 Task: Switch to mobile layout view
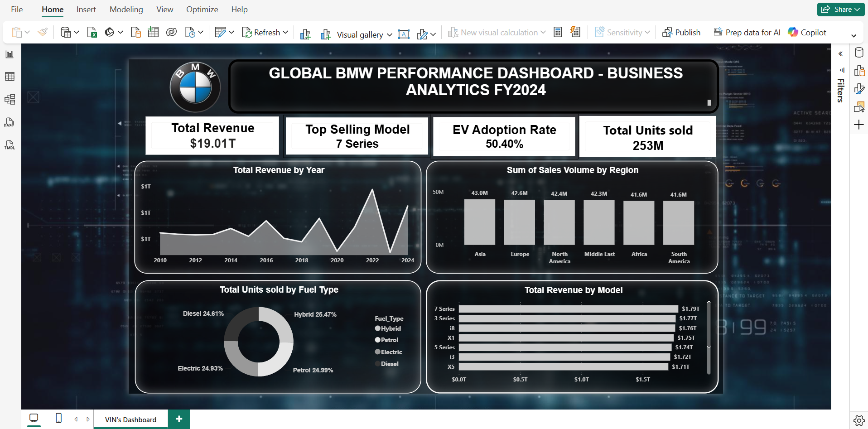pos(58,418)
